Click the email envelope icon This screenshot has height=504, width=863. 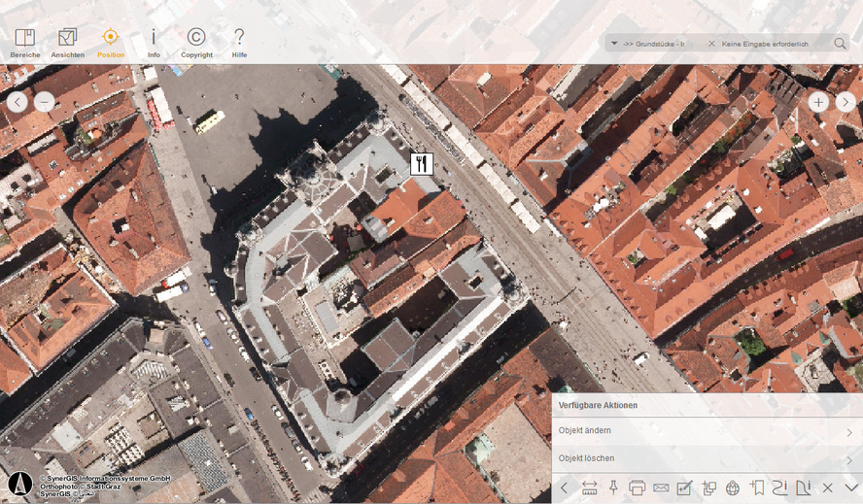661,487
